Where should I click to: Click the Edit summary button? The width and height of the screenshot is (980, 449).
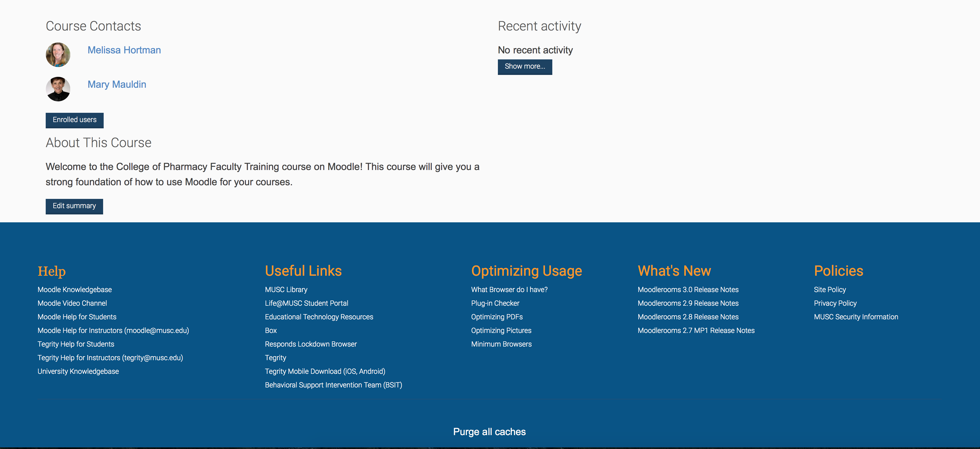click(74, 206)
